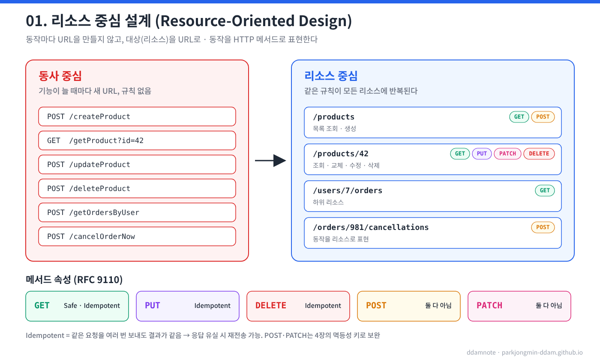Screen dimensions: 600x364
Task: Click the POST badge on the /products row
Action: (543, 117)
